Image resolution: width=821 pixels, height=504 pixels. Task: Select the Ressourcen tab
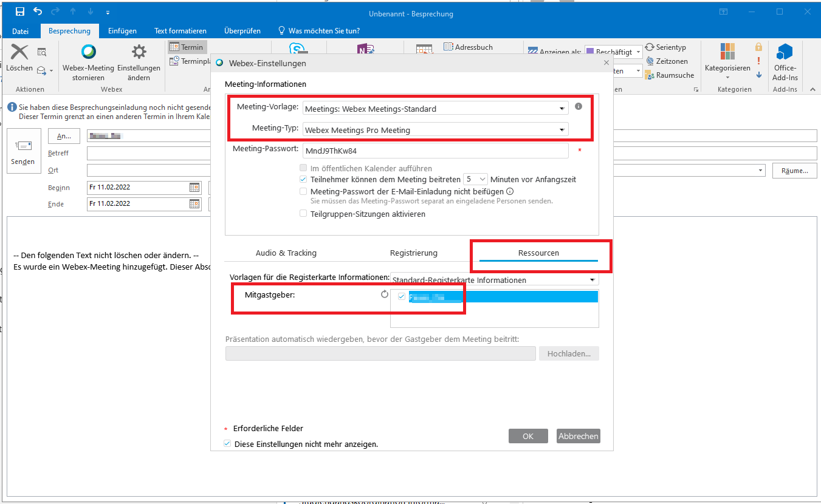click(538, 253)
